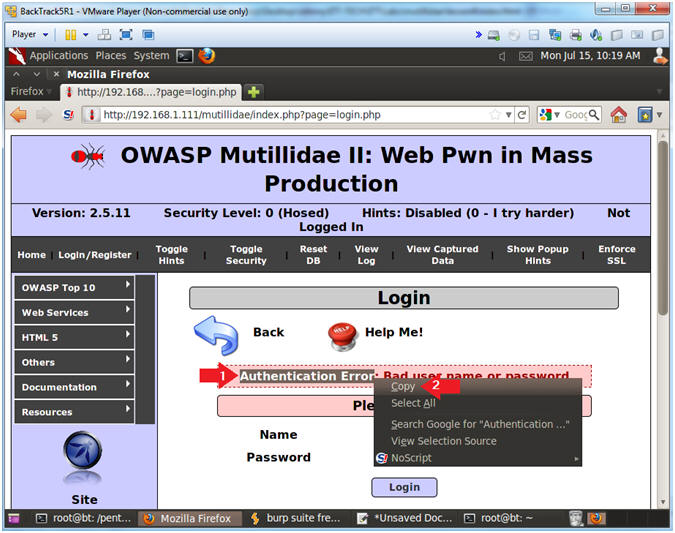The image size is (675, 533).
Task: Open the Firefox application menu button
Action: (30, 91)
